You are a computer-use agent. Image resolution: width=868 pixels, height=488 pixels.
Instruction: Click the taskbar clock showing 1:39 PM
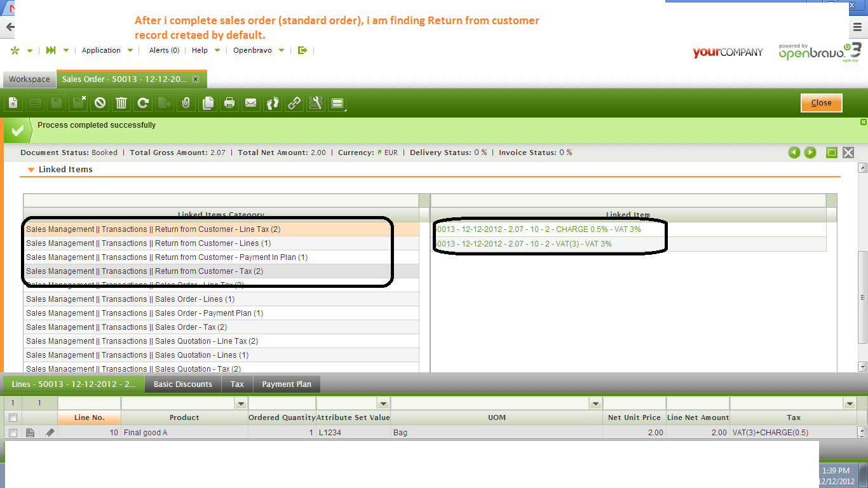click(835, 471)
